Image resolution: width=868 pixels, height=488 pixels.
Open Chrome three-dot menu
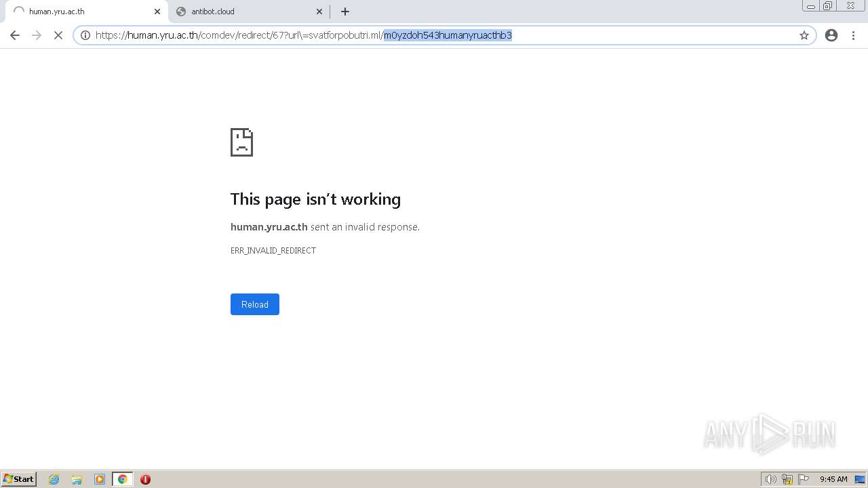(854, 35)
